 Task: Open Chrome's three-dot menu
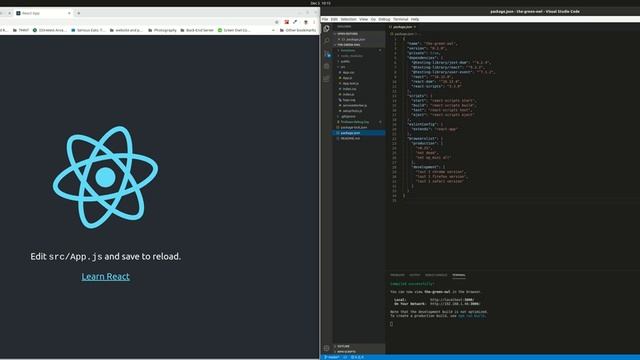tap(314, 22)
